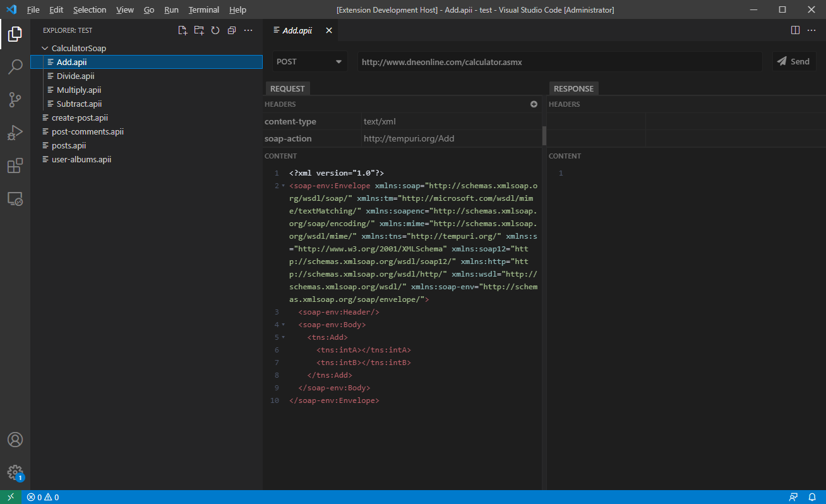Fold the tns:Add code block

tap(283, 337)
